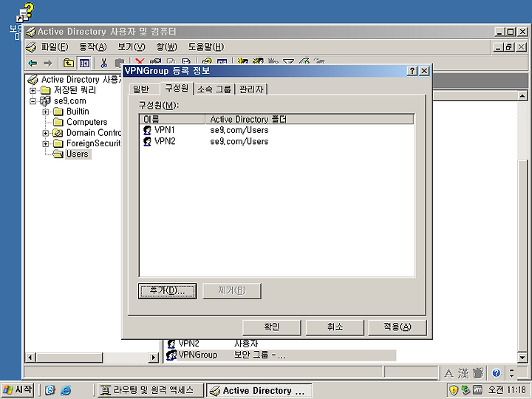Switch to 라우팅 및 원격 액세스 taskbar window
The height and width of the screenshot is (399, 532).
click(150, 390)
